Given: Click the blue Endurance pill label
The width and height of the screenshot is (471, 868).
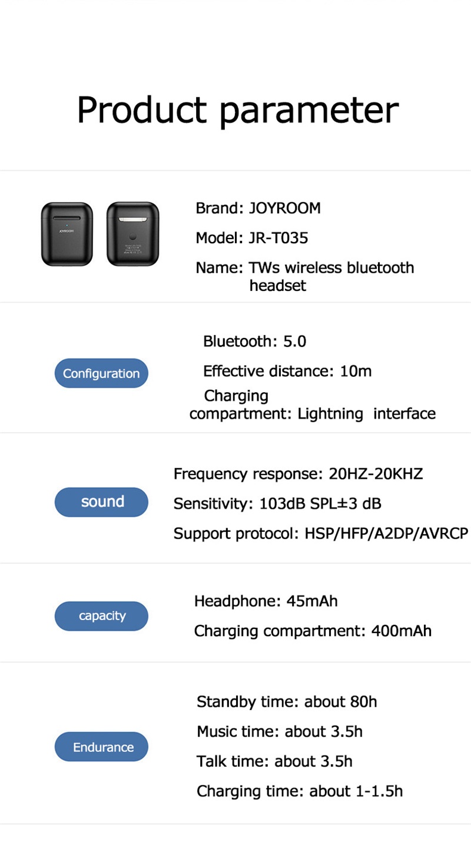Looking at the screenshot, I should click(x=101, y=747).
